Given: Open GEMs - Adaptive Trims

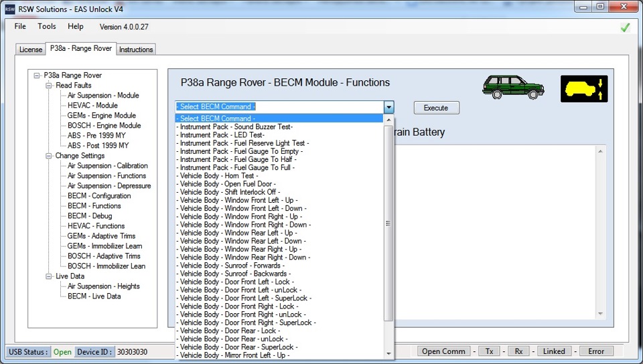Looking at the screenshot, I should point(101,236).
